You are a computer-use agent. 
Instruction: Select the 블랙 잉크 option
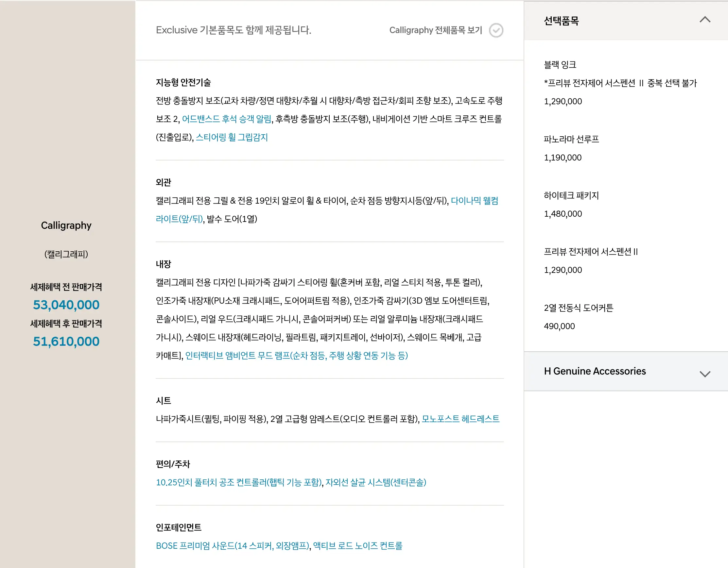[x=560, y=65]
